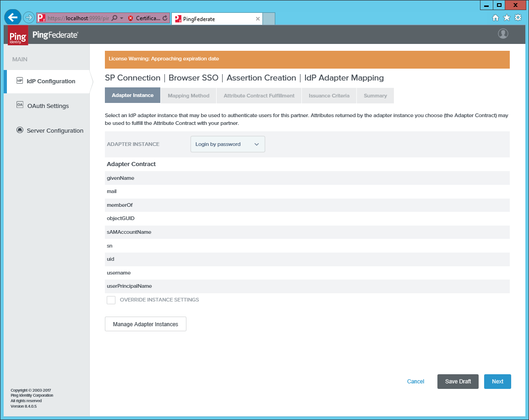529x420 pixels.
Task: Click the Assertion Creation breadcrumb title
Action: point(262,78)
